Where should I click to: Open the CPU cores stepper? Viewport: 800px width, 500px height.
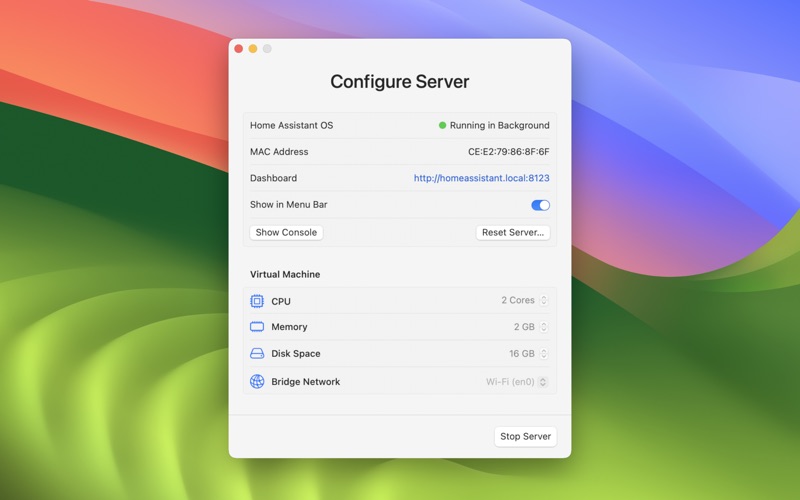click(x=544, y=300)
